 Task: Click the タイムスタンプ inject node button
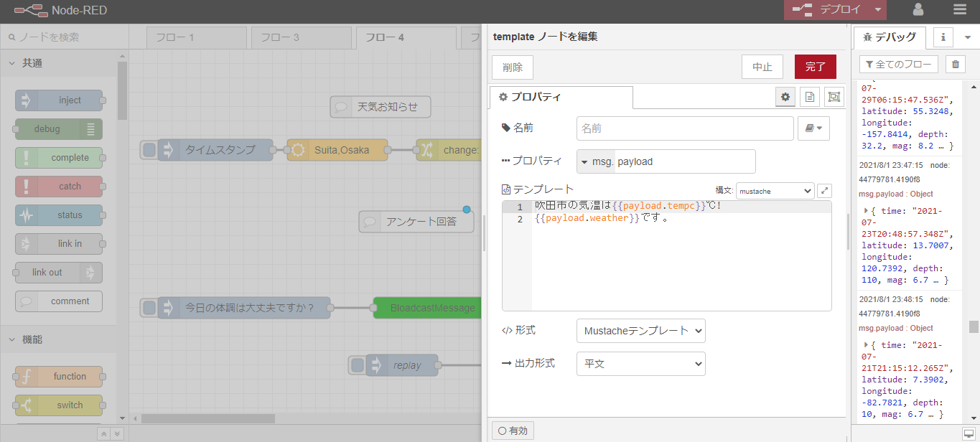coord(149,150)
